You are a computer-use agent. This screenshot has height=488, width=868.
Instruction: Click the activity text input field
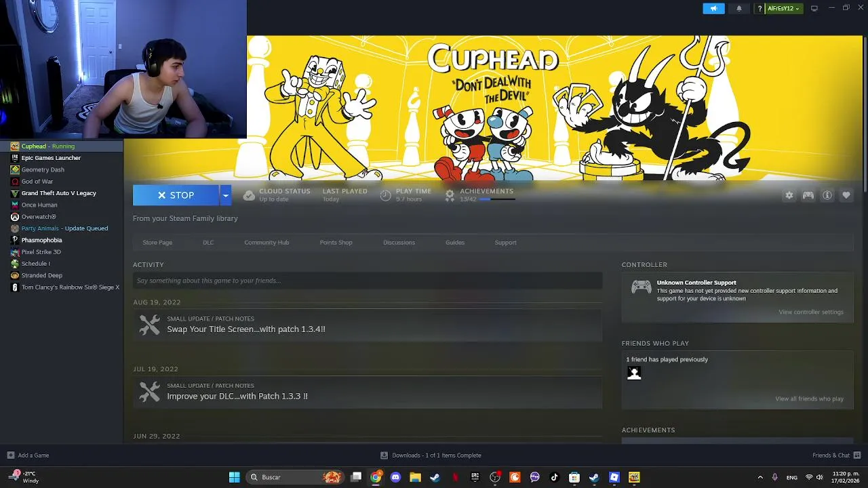368,281
